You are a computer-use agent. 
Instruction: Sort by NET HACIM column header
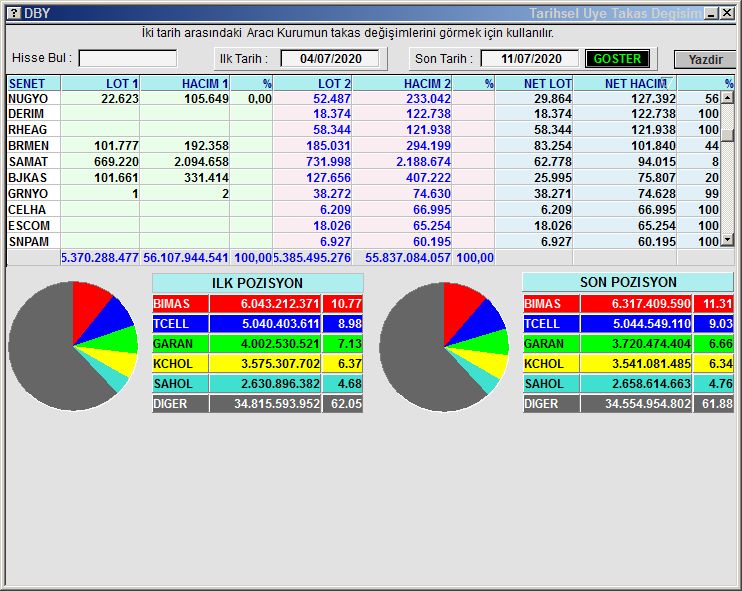(625, 83)
